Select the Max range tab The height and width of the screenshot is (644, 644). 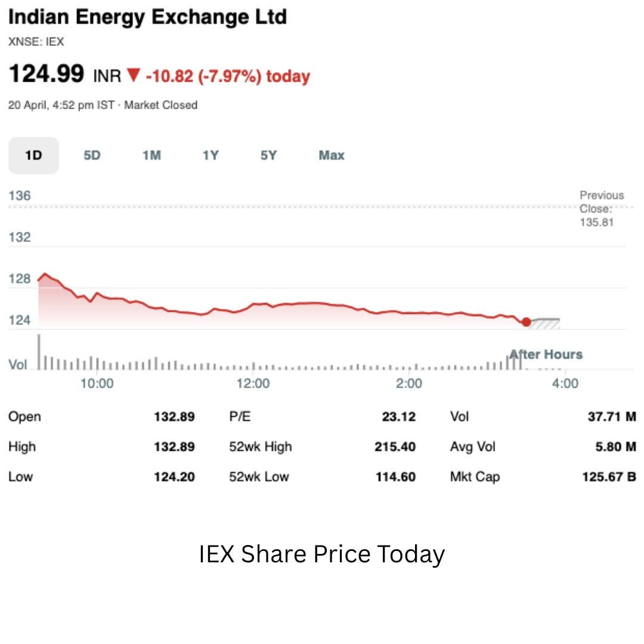pos(332,156)
